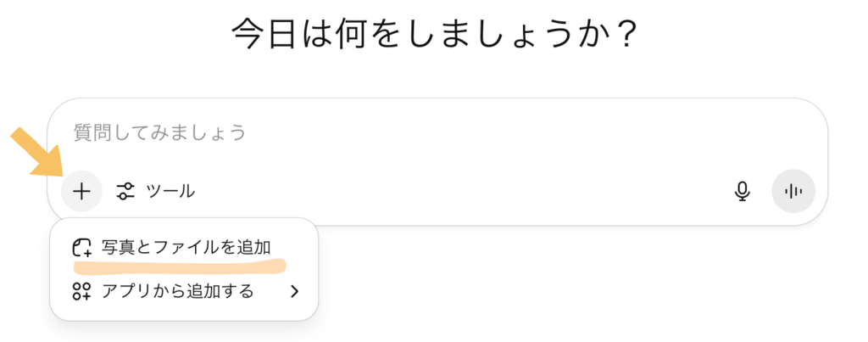The width and height of the screenshot is (868, 342).
Task: Click the ツール text label
Action: coord(170,191)
